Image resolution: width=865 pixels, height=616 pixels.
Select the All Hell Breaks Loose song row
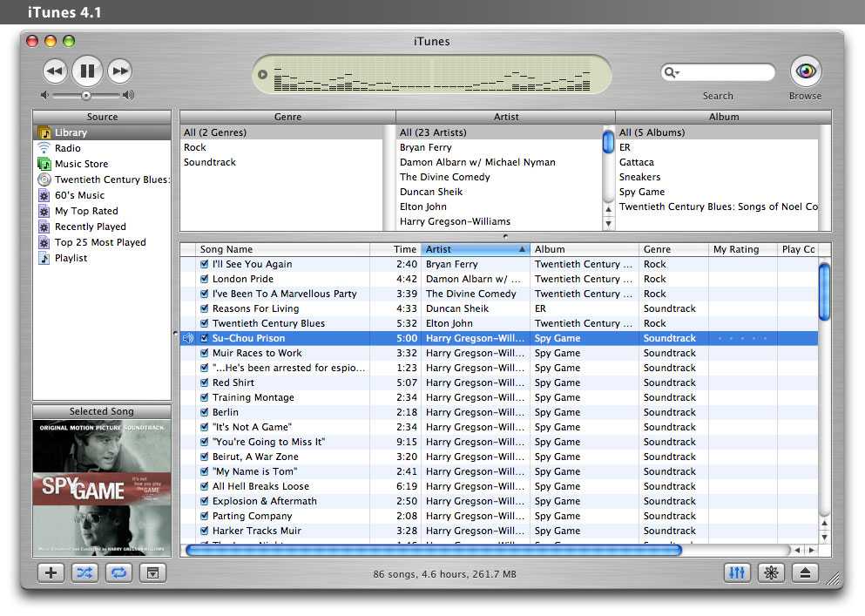tap(498, 486)
